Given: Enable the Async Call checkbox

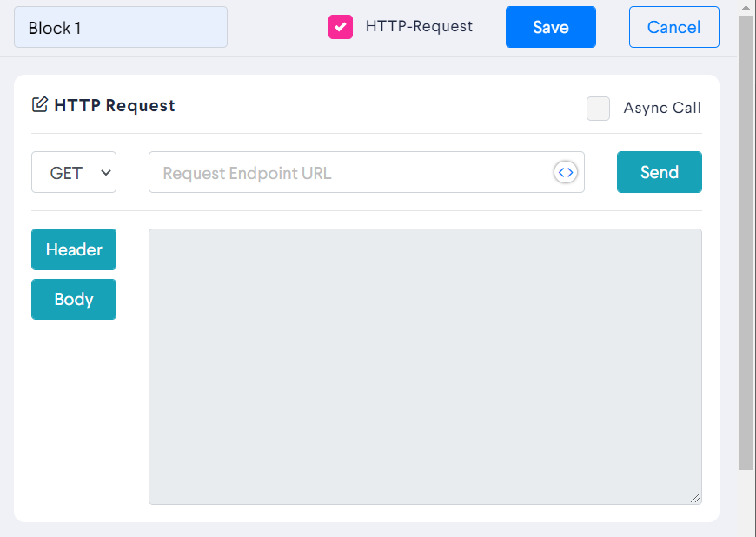Looking at the screenshot, I should [x=598, y=109].
